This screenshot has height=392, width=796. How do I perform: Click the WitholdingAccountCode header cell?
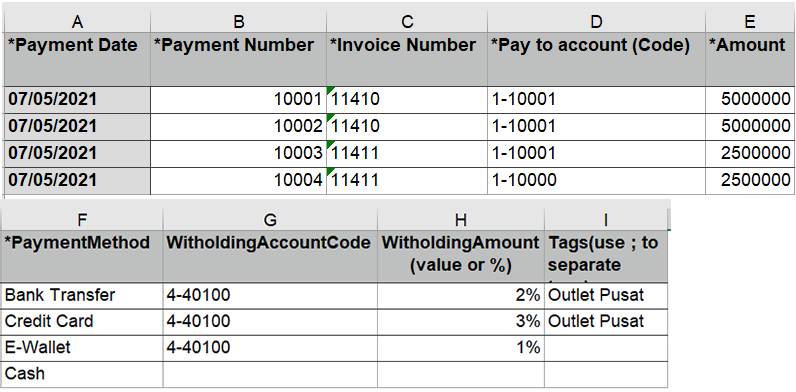pos(271,256)
